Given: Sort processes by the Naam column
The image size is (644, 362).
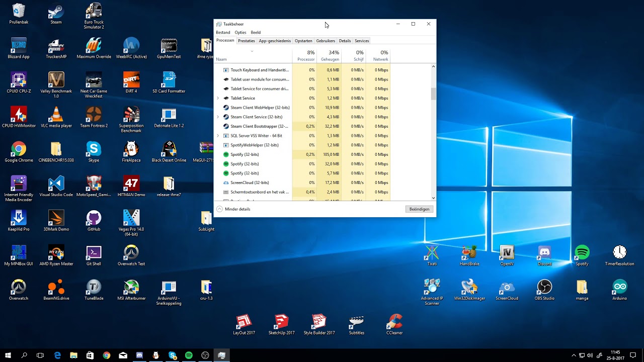Looking at the screenshot, I should click(x=253, y=55).
